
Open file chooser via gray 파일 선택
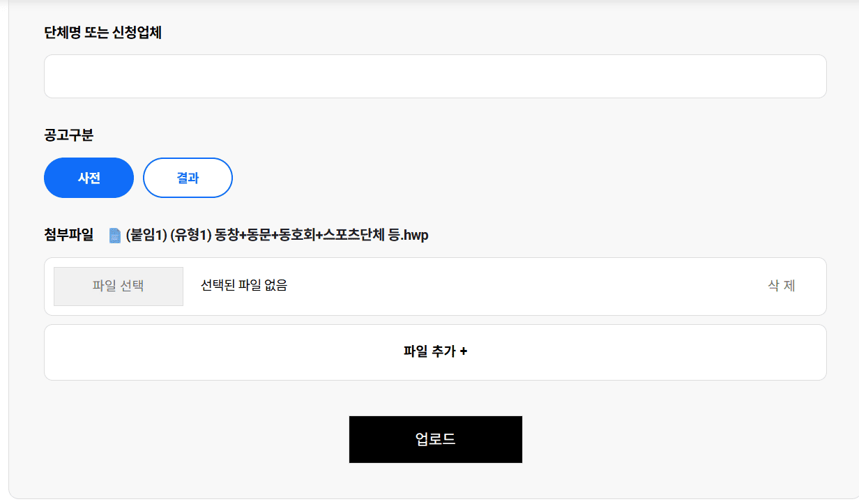coord(119,286)
